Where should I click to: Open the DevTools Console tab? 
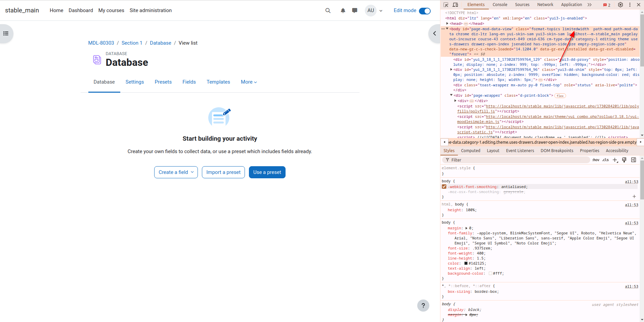click(500, 5)
